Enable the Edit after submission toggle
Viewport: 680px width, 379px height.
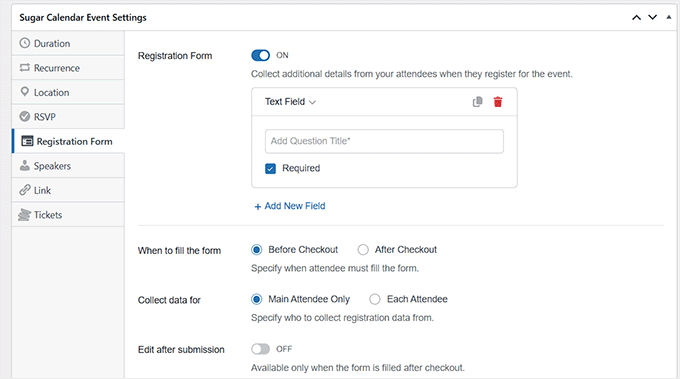[x=260, y=349]
